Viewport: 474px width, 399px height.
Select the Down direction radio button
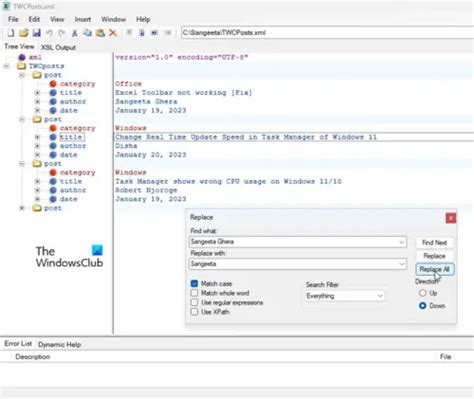click(x=422, y=305)
